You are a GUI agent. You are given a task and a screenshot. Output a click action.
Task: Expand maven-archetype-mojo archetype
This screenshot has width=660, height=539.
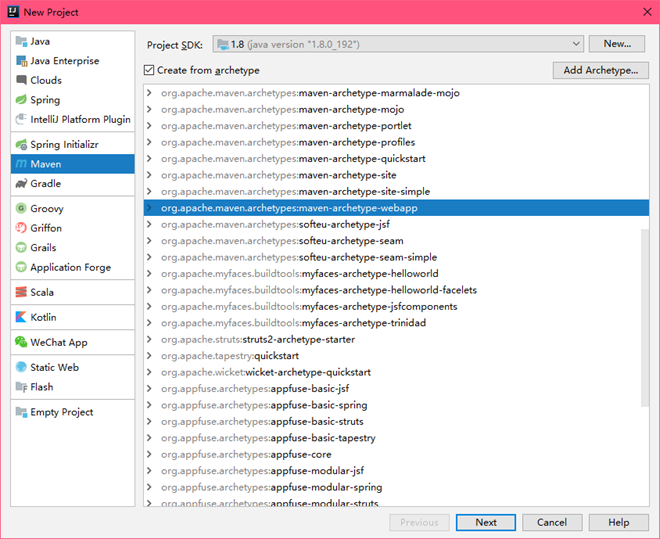149,109
